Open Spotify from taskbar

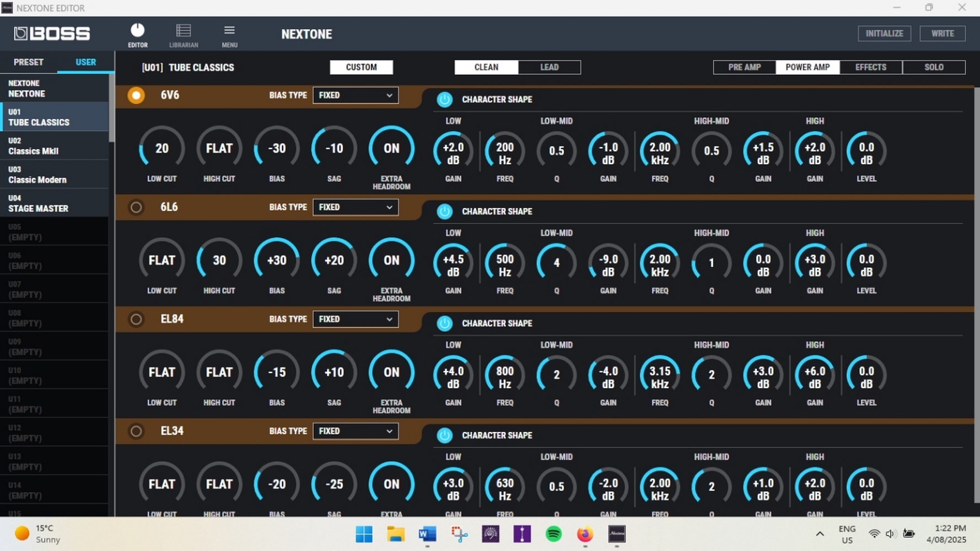(x=553, y=534)
